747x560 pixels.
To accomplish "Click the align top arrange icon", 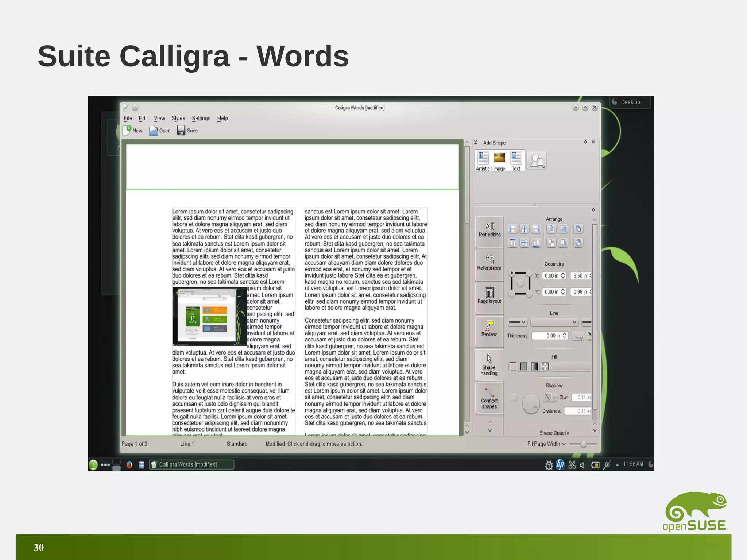I will (513, 243).
